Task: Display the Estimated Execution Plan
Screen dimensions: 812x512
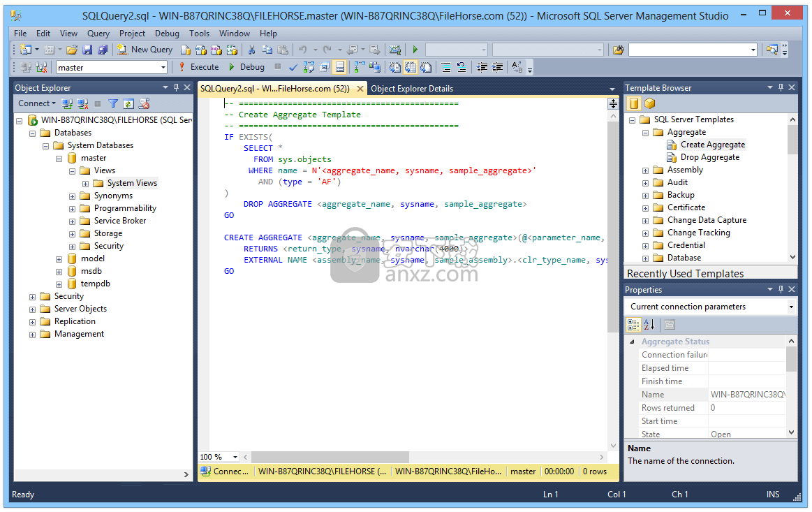Action: tap(309, 67)
